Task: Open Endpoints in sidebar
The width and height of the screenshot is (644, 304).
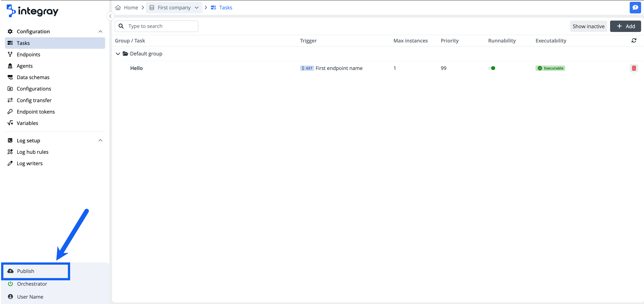Action: (28, 55)
